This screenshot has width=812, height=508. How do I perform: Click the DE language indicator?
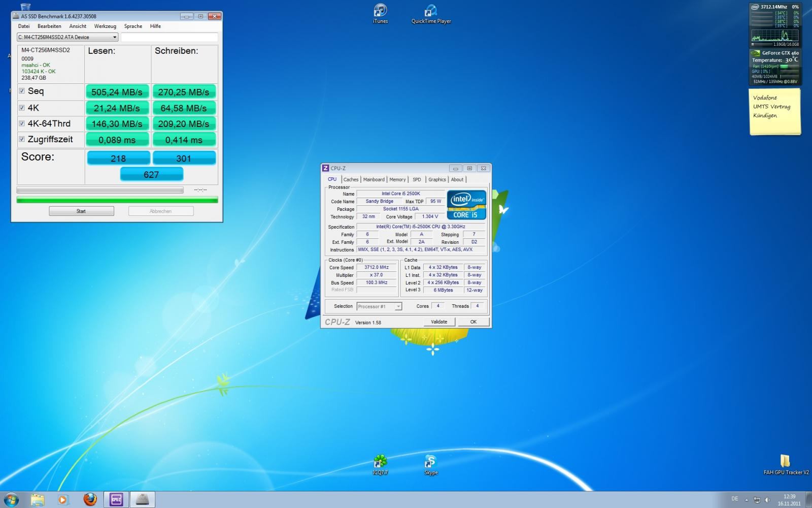click(x=735, y=499)
